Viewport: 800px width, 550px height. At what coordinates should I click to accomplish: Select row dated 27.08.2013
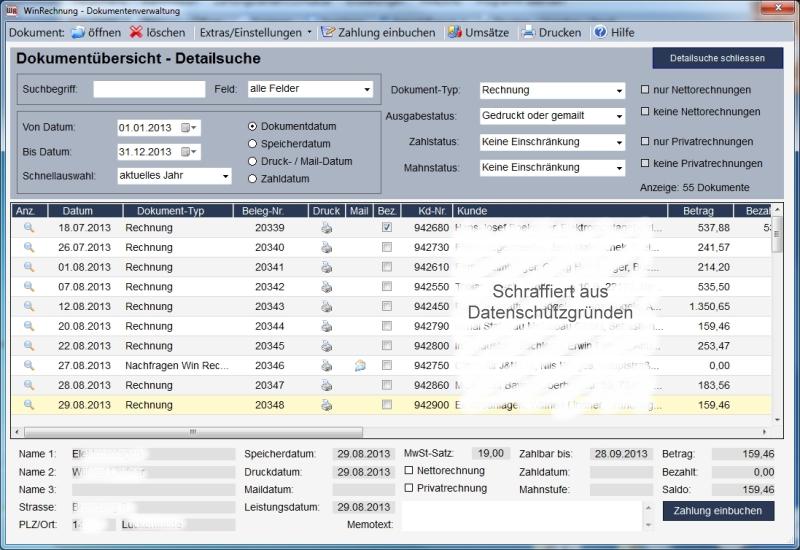(391, 365)
